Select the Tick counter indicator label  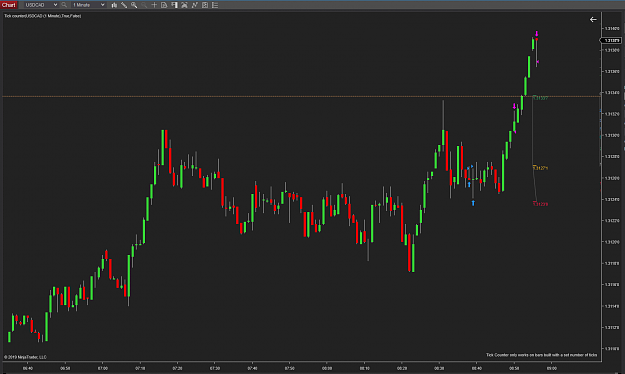pos(43,16)
